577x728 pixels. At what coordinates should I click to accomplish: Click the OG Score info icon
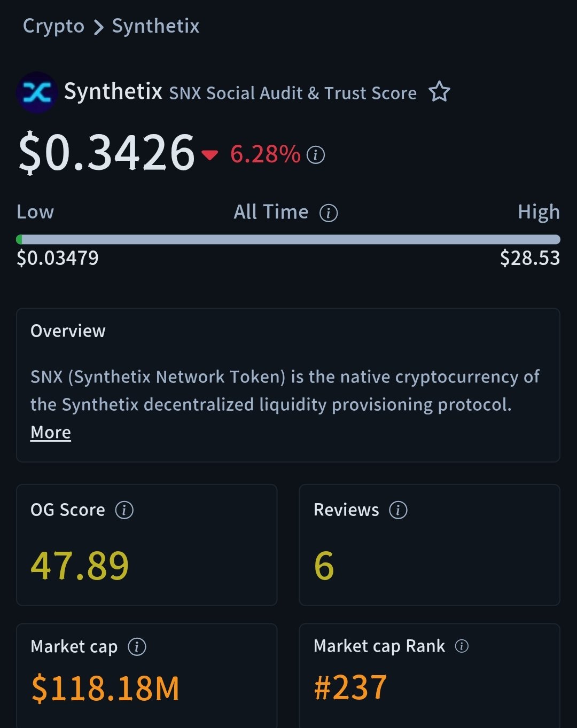[124, 510]
